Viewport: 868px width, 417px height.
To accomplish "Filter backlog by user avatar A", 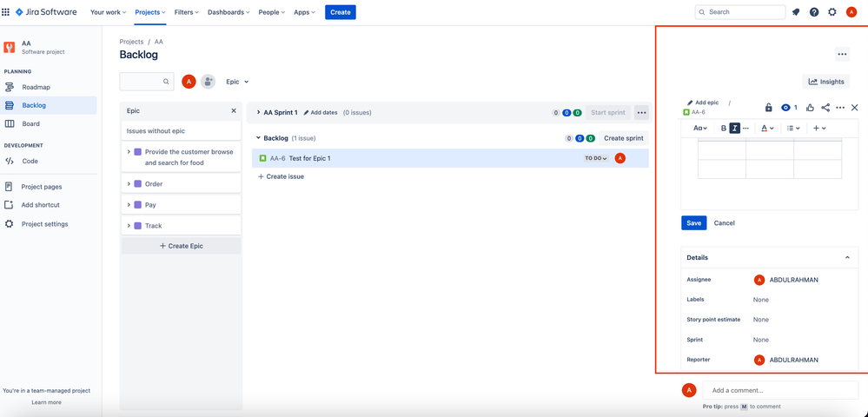I will pyautogui.click(x=189, y=82).
